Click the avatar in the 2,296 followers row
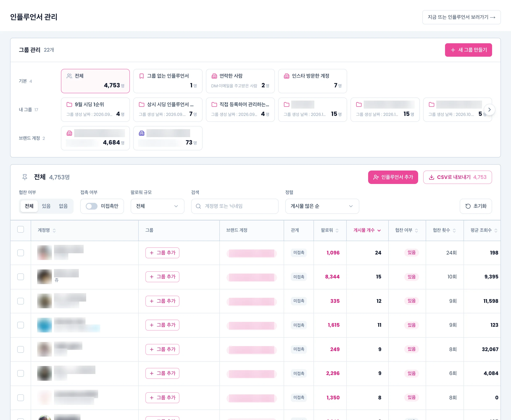 (45, 373)
